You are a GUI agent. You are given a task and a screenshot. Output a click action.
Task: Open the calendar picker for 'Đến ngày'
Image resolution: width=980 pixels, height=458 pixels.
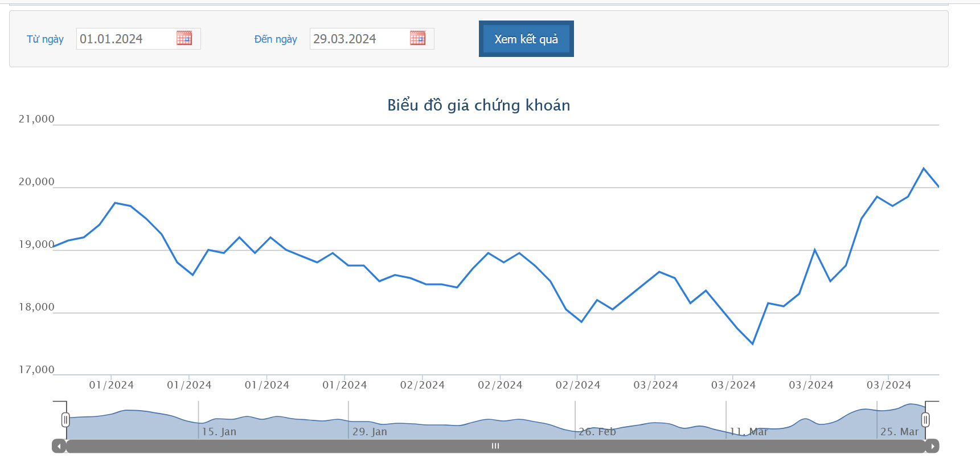pos(417,38)
